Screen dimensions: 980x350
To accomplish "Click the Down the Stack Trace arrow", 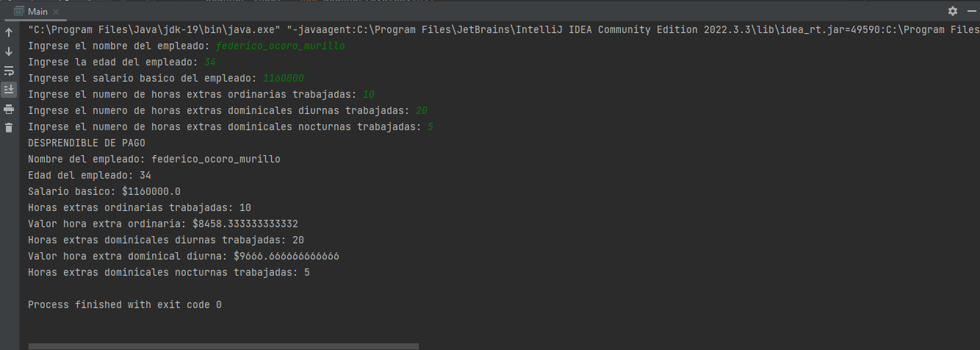I will tap(9, 51).
